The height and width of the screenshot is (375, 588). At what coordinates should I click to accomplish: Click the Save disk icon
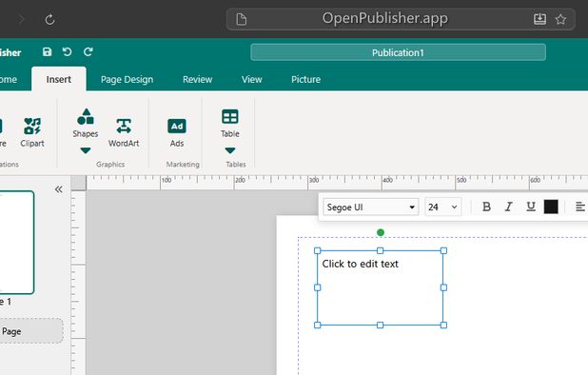[x=47, y=51]
